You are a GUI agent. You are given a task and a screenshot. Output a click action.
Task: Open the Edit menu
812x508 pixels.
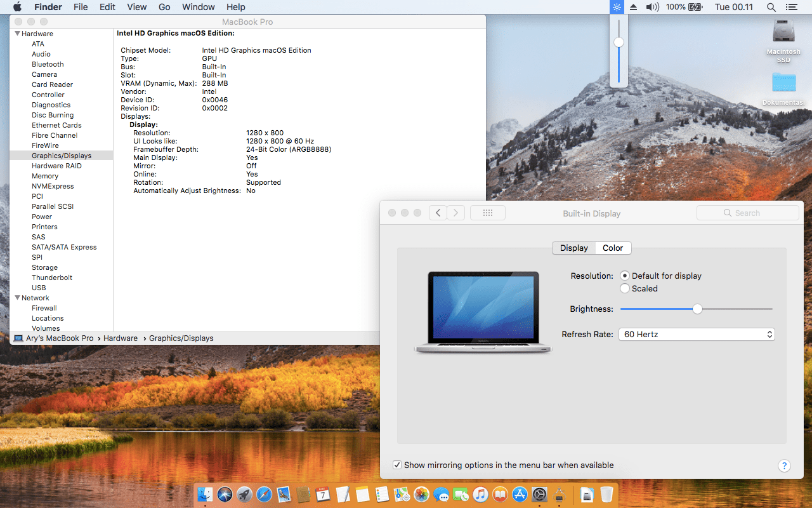pyautogui.click(x=107, y=7)
